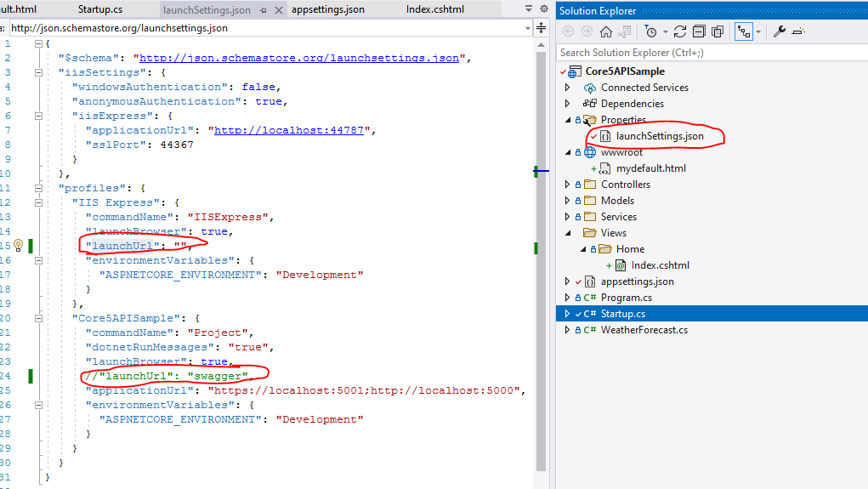Expand the Program.cs node

click(x=567, y=298)
